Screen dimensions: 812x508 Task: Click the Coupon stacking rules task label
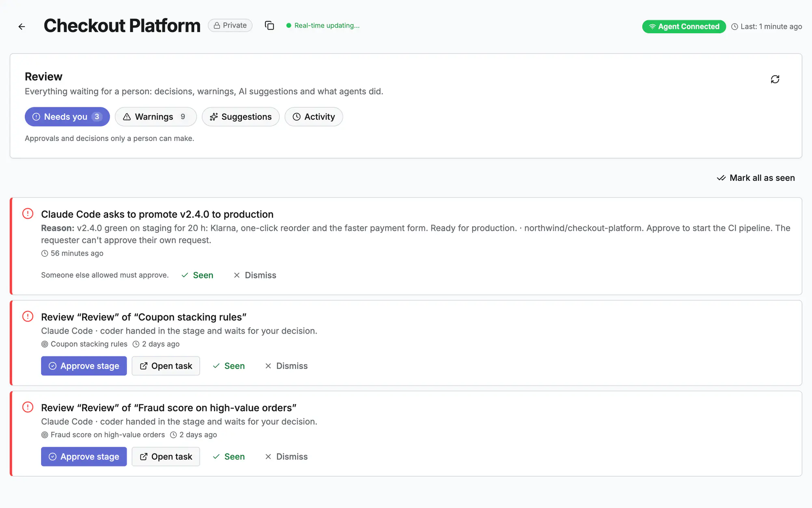click(84, 344)
